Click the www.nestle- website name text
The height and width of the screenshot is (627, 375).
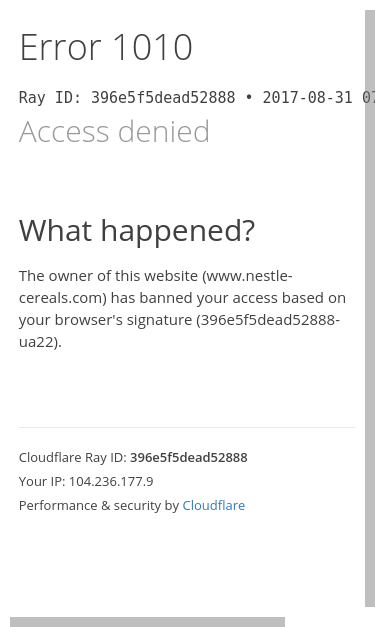tap(247, 276)
